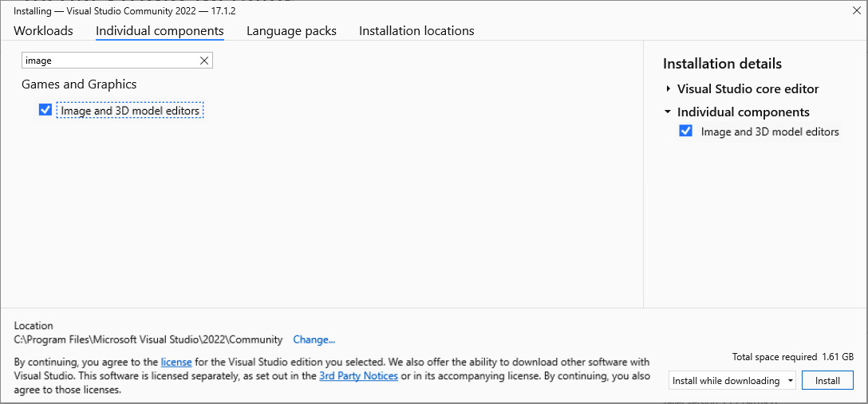Click the Image and 3D model editors label in list
868x404 pixels.
point(130,111)
